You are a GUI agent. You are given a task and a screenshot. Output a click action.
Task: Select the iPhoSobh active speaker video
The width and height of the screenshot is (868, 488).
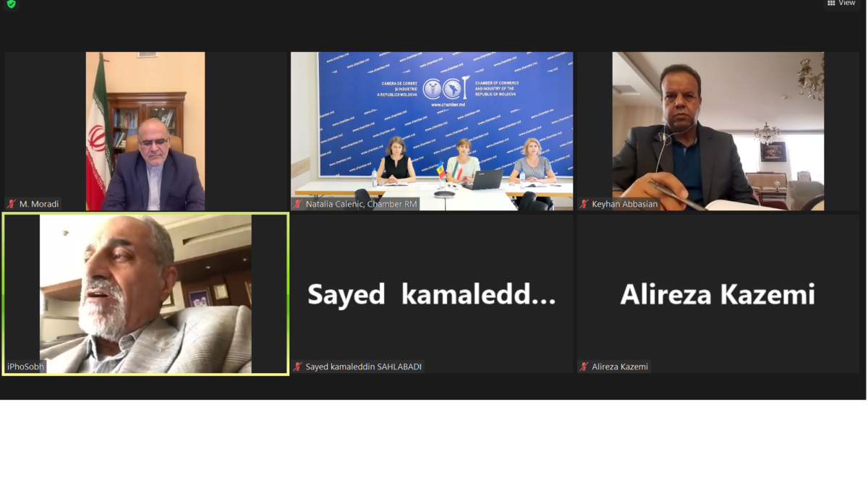[x=145, y=294]
